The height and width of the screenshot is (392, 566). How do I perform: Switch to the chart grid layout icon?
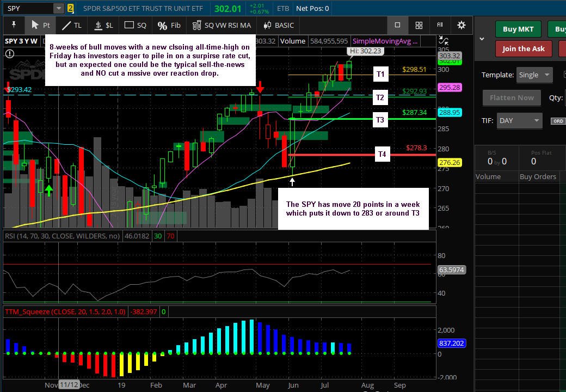[419, 25]
